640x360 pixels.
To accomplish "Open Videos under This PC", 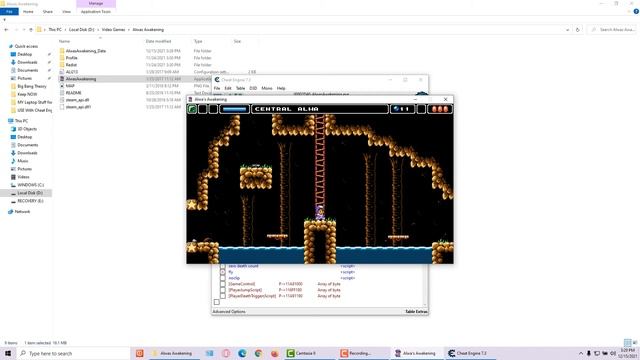I will coord(23,177).
